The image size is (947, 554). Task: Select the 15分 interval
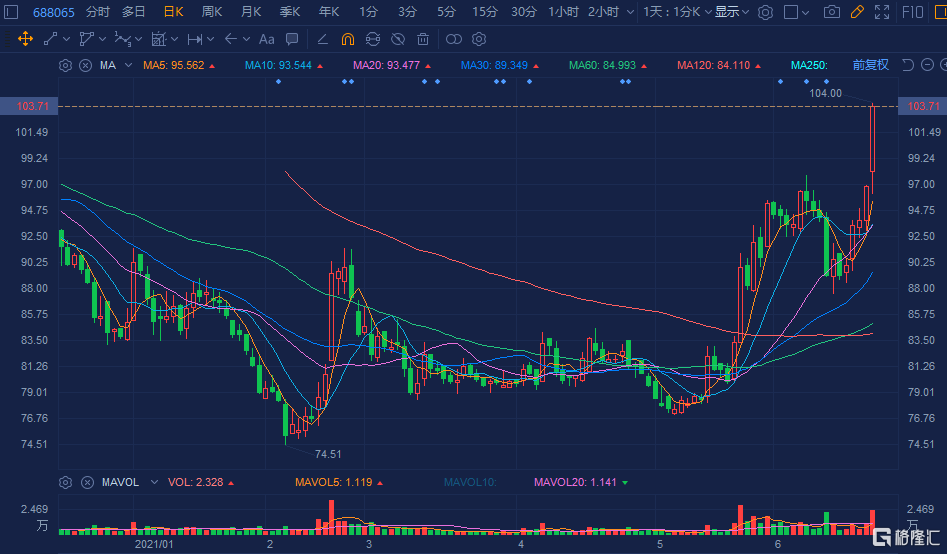(485, 12)
